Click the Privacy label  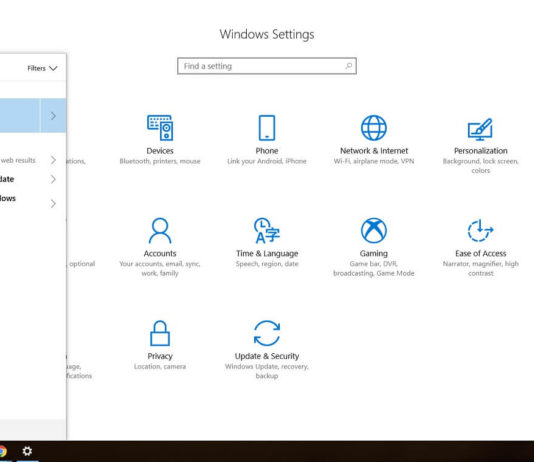160,356
